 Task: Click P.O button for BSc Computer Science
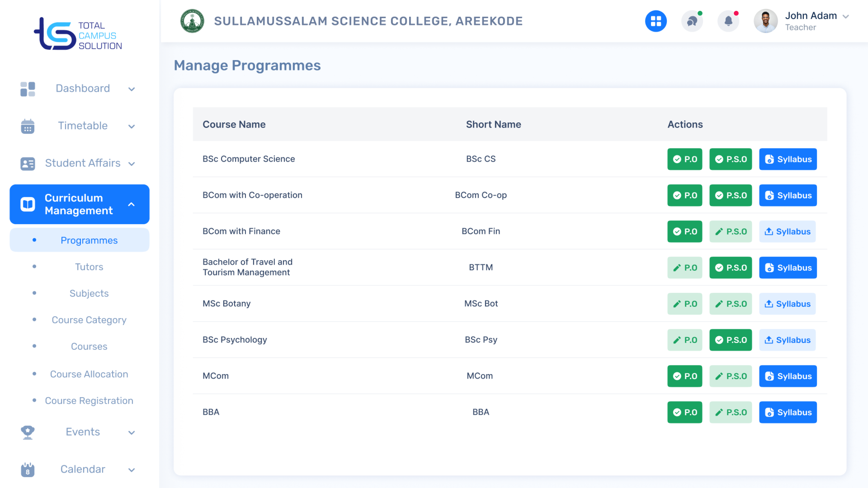pos(684,159)
